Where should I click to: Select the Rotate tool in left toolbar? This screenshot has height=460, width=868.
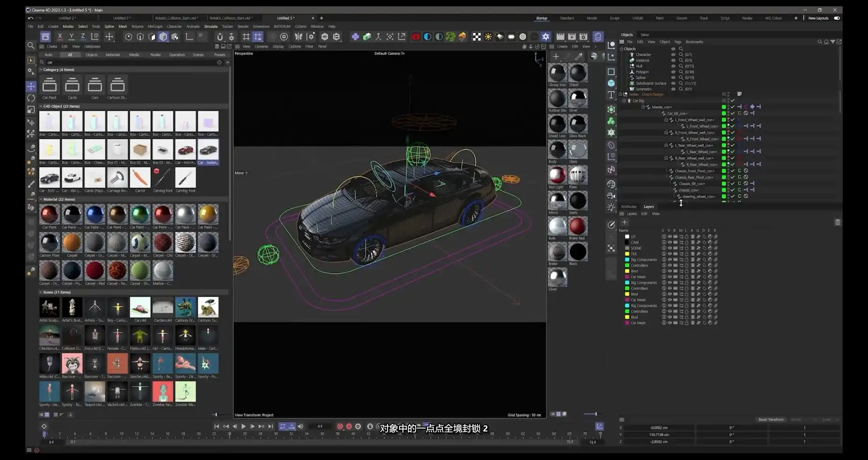(31, 98)
